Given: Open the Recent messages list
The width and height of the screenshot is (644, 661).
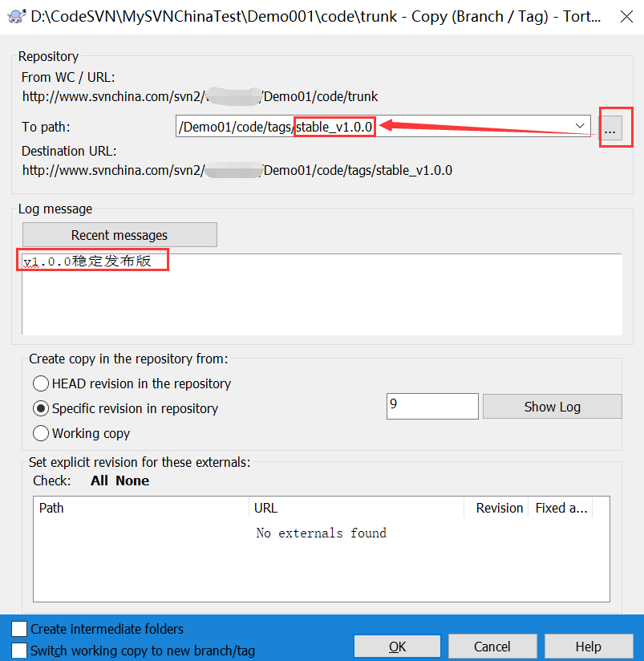Looking at the screenshot, I should (119, 235).
